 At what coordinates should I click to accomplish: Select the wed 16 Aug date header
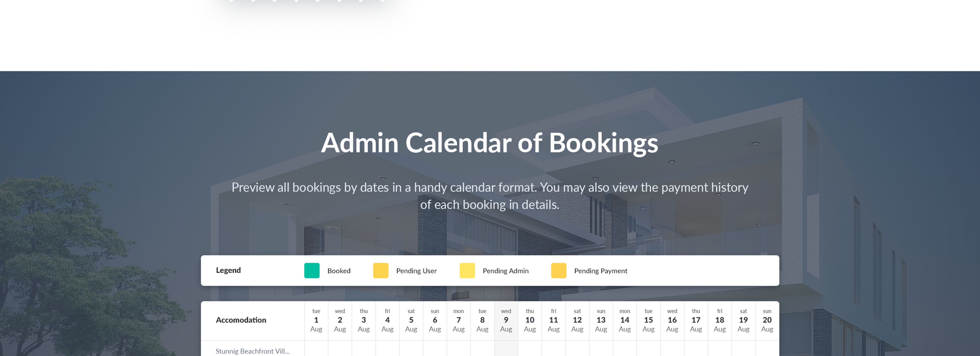click(672, 320)
